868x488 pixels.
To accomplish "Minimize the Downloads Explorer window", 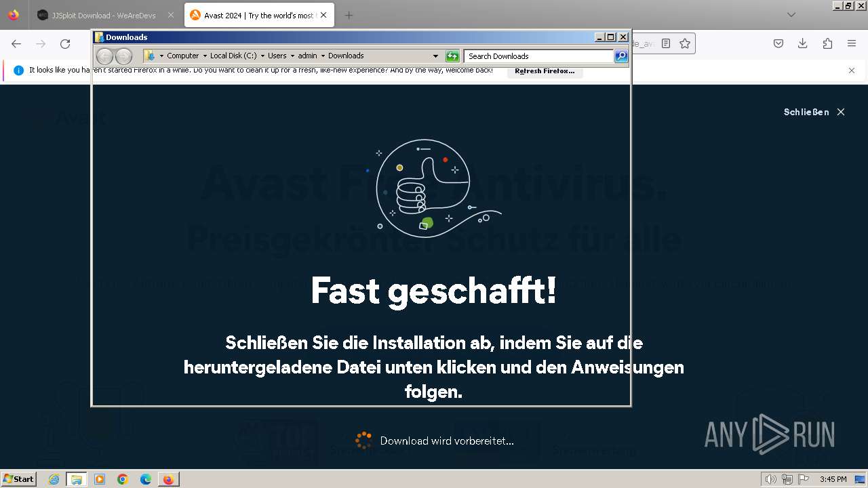I will click(599, 37).
